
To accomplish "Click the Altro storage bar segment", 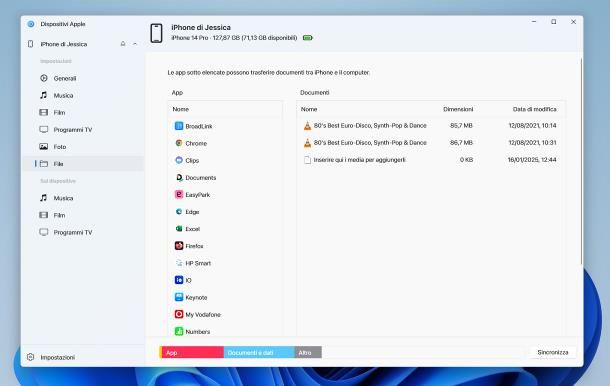I will pyautogui.click(x=308, y=353).
